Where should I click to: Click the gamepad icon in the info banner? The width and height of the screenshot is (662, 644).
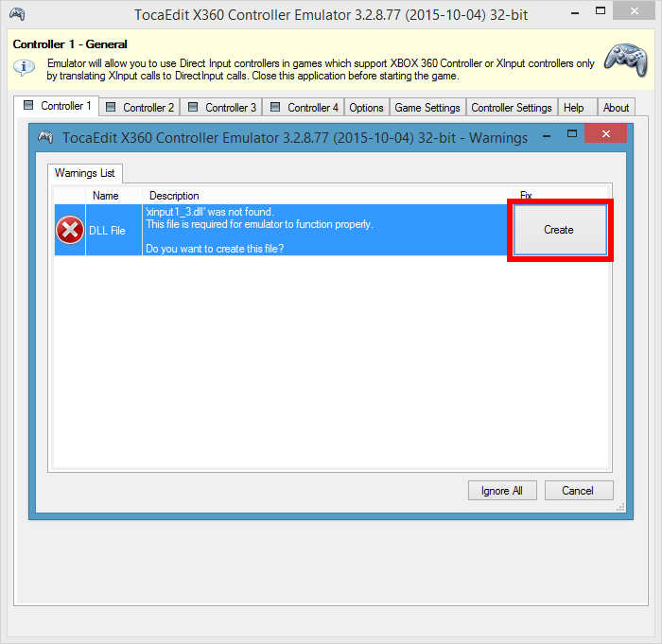click(x=626, y=60)
